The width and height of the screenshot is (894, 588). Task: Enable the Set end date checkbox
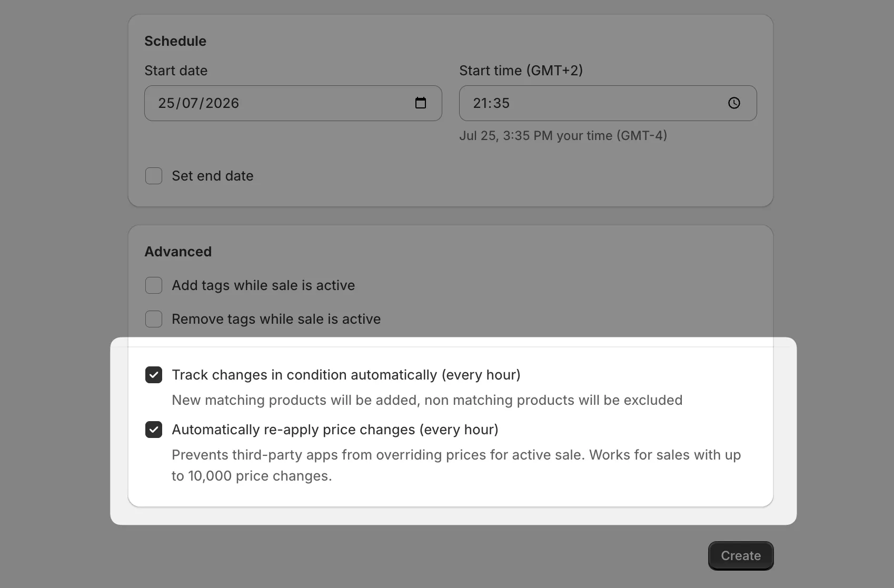154,176
